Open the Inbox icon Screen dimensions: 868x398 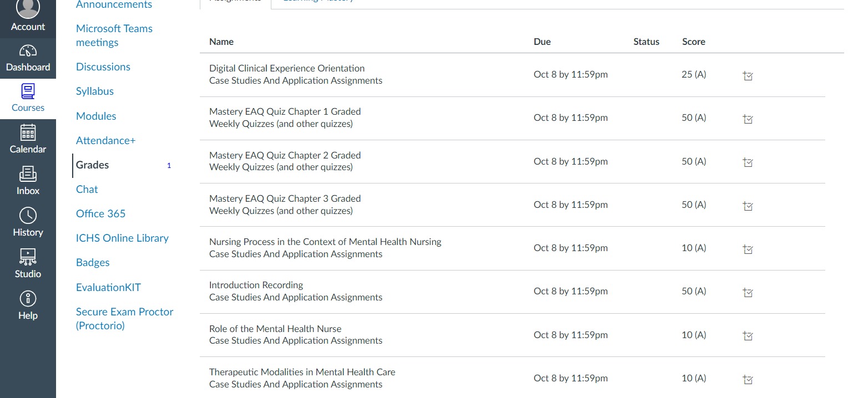tap(28, 175)
